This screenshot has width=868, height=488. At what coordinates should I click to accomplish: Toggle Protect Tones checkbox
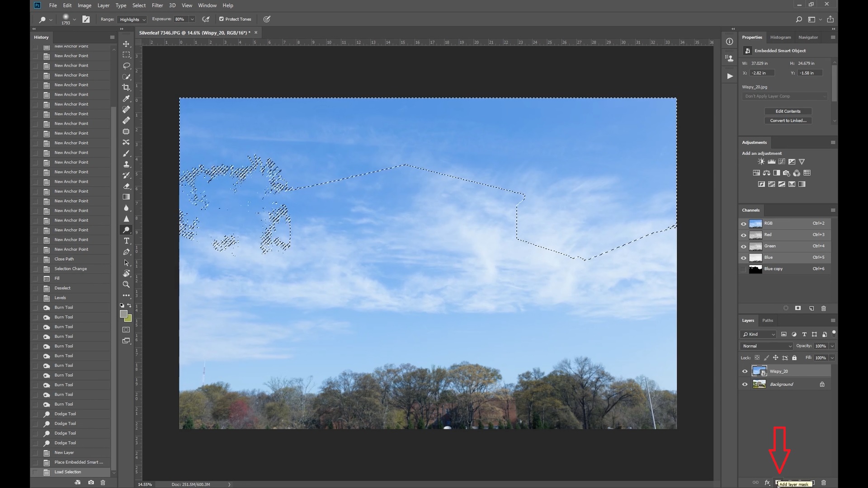point(222,19)
